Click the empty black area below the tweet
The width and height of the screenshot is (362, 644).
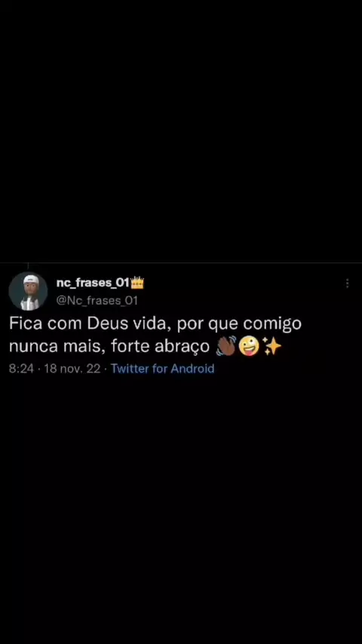point(181,509)
